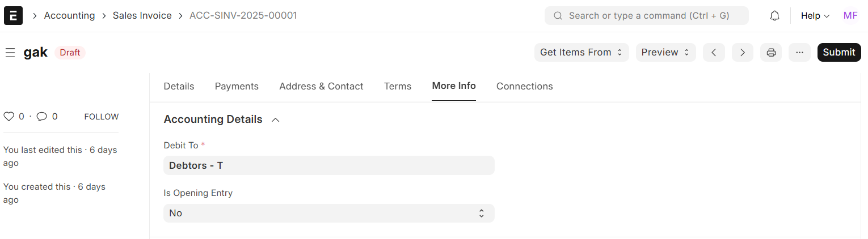
Task: Follow this document
Action: 102,117
